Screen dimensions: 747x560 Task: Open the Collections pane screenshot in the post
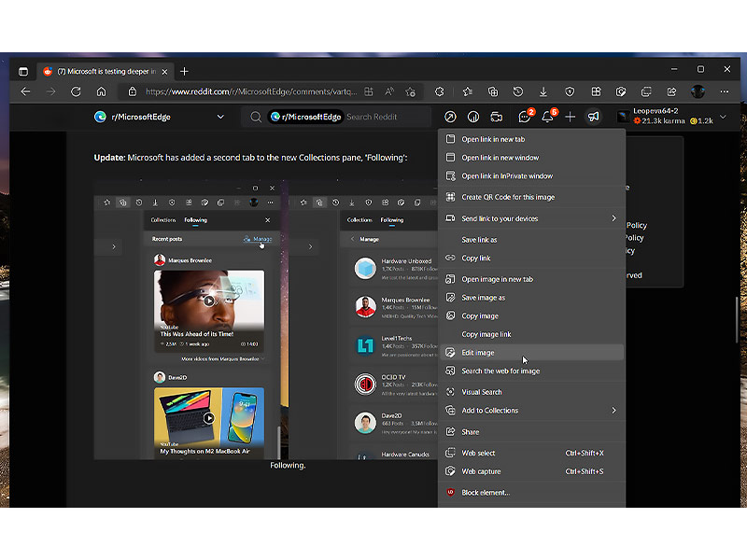coord(266,320)
